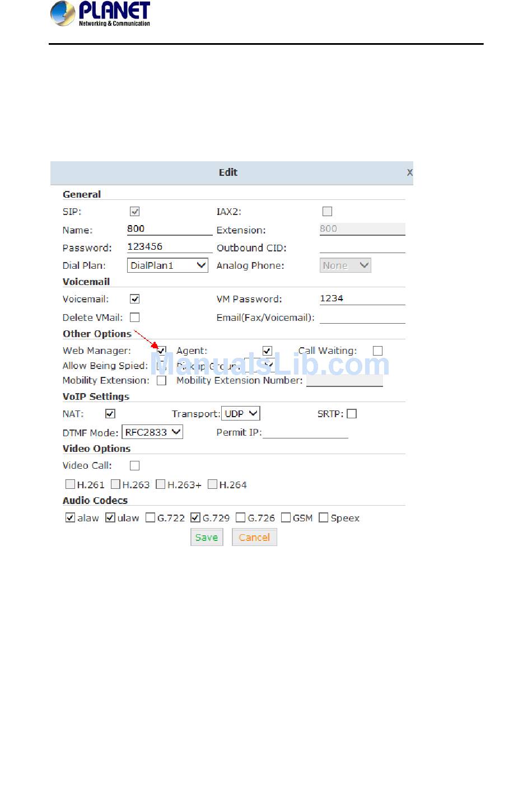Enable the G.722 audio codec
Image resolution: width=532 pixels, height=789 pixels.
[x=151, y=518]
